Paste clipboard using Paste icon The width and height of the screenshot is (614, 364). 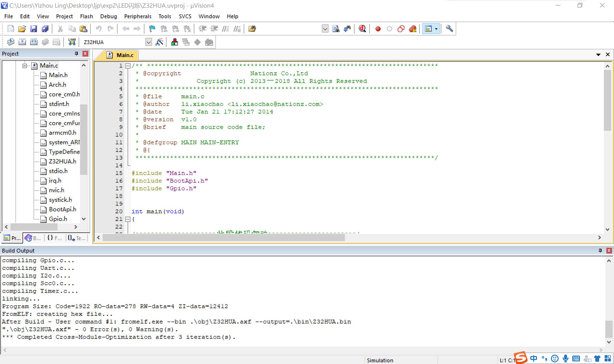click(83, 29)
